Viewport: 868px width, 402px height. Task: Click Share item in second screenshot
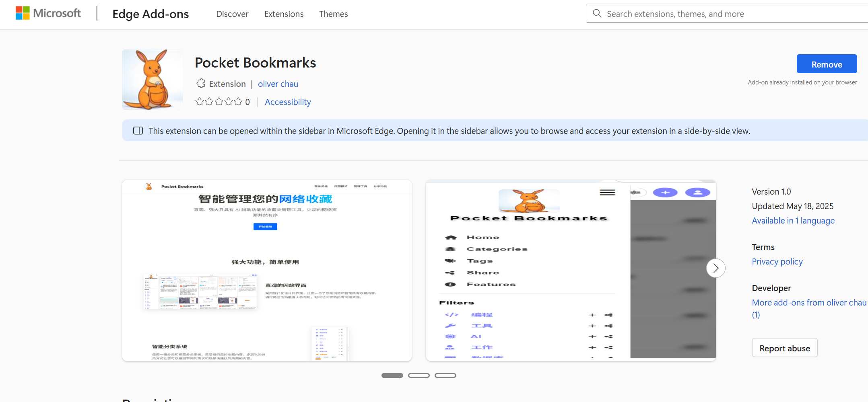coord(472,273)
